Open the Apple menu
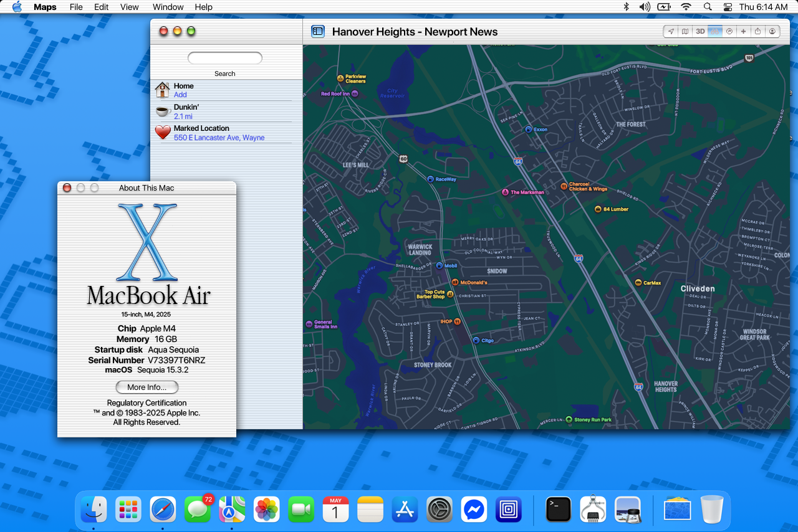Image resolution: width=798 pixels, height=532 pixels. pos(16,7)
